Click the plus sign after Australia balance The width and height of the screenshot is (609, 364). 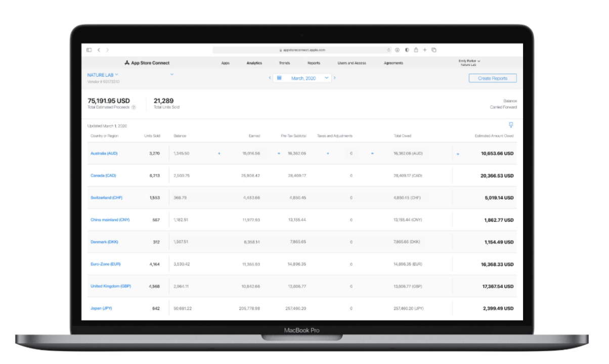coord(219,153)
